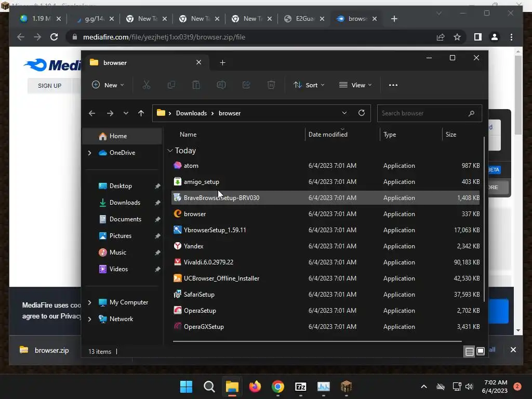Refresh the browser folder listing
This screenshot has width=532, height=399.
[x=362, y=113]
